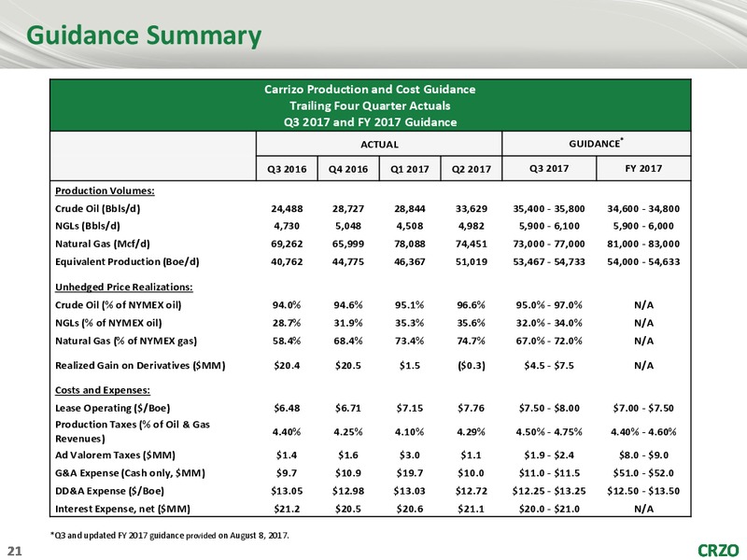Select G&A expense value $19.7

[410, 473]
